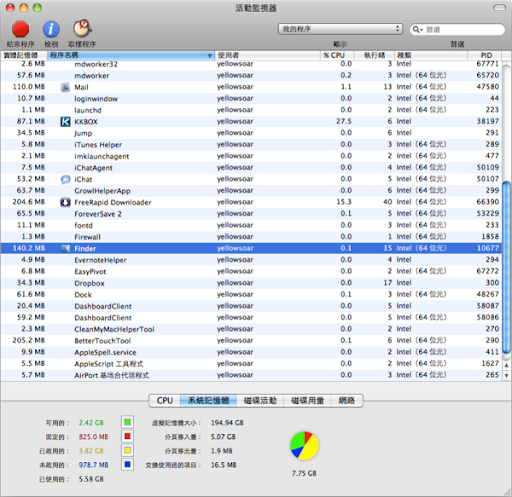The height and width of the screenshot is (497, 512).
Task: Click the PID 65720 mdworker cell
Action: pos(487,75)
